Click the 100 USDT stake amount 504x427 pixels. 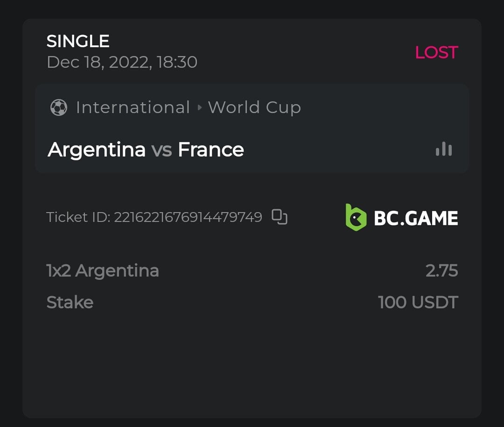click(418, 302)
